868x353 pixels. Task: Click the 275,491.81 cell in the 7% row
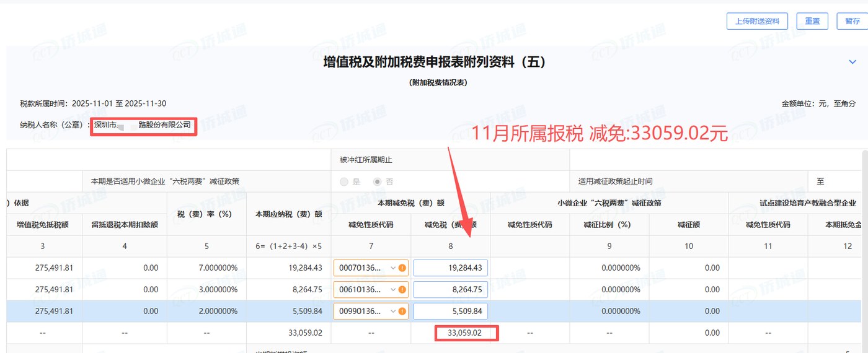pos(44,268)
